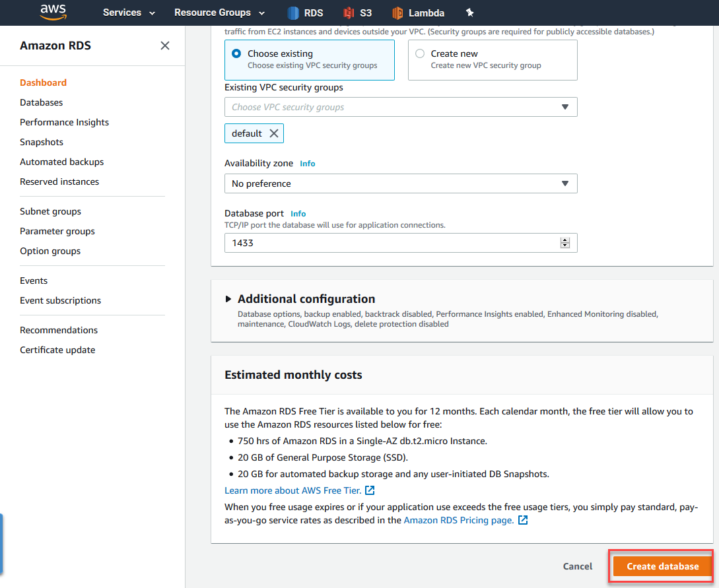Select the Create new radio option
This screenshot has height=588, width=719.
tap(420, 54)
